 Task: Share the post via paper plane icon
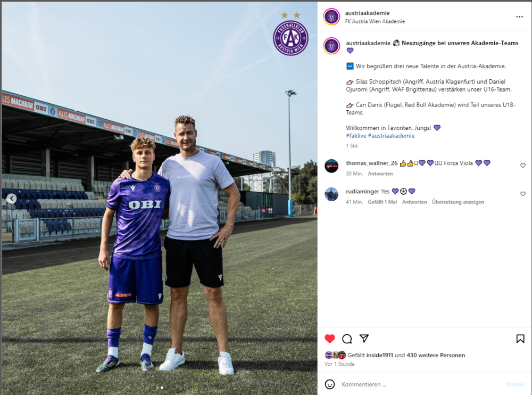coord(364,338)
